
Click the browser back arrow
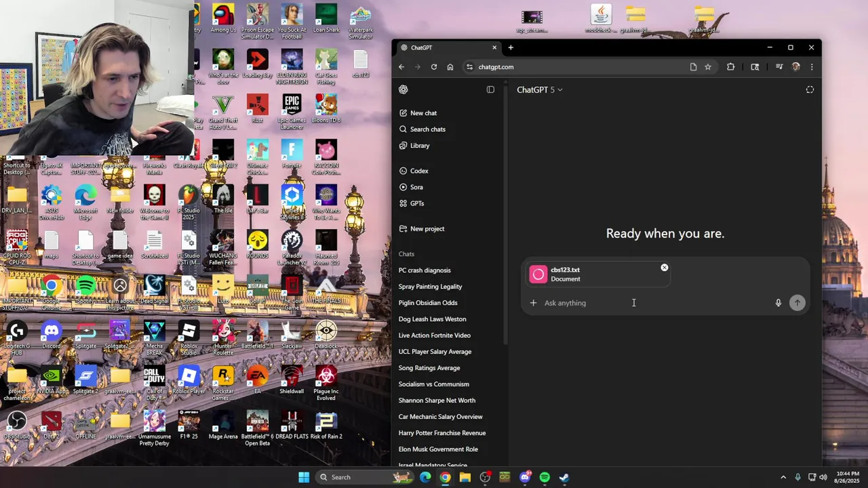[401, 67]
